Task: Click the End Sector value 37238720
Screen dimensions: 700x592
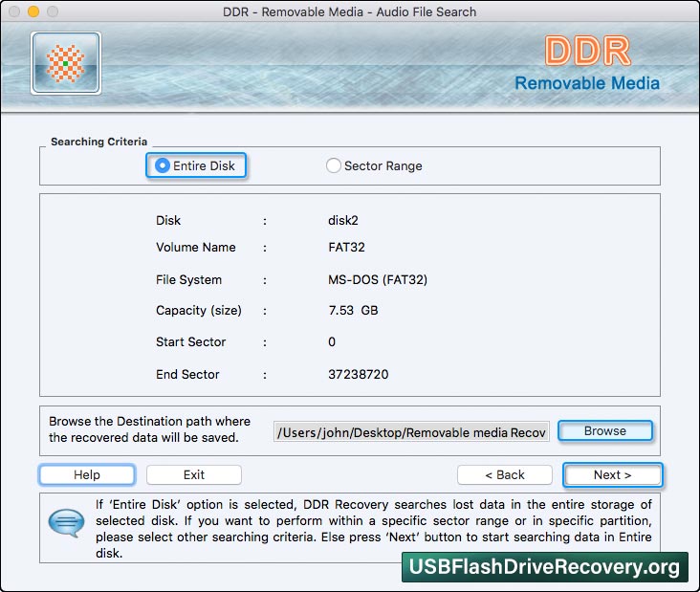Action: point(358,374)
